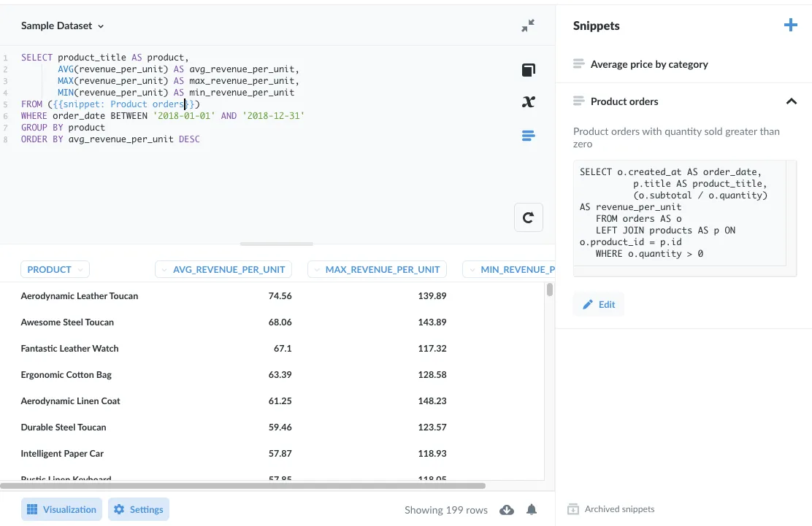
Task: Edit the Product orders snippet
Action: [x=599, y=303]
